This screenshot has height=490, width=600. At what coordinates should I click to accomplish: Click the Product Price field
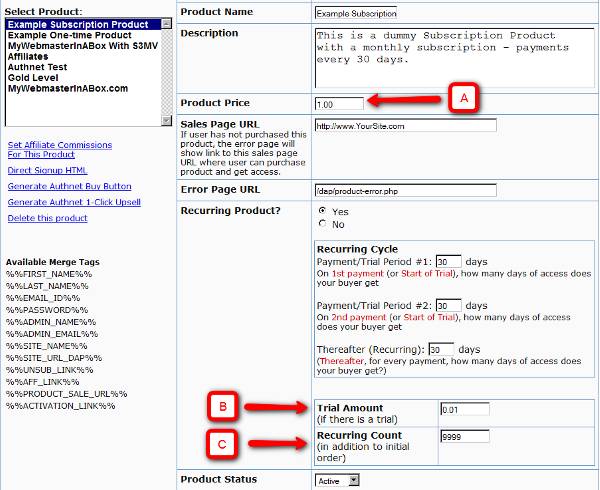point(338,104)
